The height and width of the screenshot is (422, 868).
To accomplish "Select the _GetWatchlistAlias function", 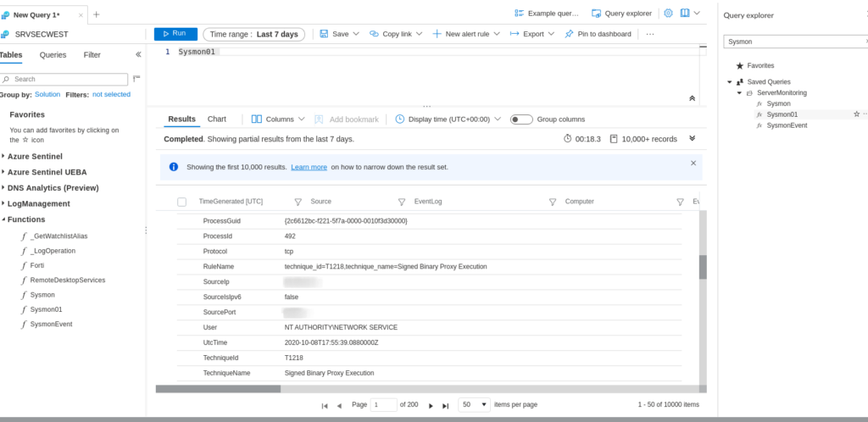I will (x=58, y=236).
